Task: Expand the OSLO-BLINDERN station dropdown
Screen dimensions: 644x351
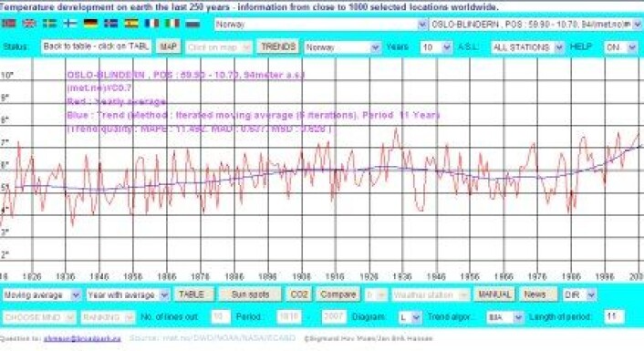Action: click(535, 25)
